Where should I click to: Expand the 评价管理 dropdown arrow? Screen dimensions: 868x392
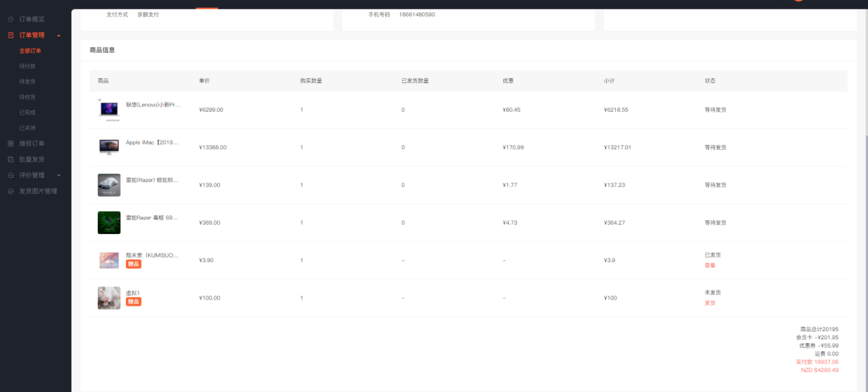[59, 176]
